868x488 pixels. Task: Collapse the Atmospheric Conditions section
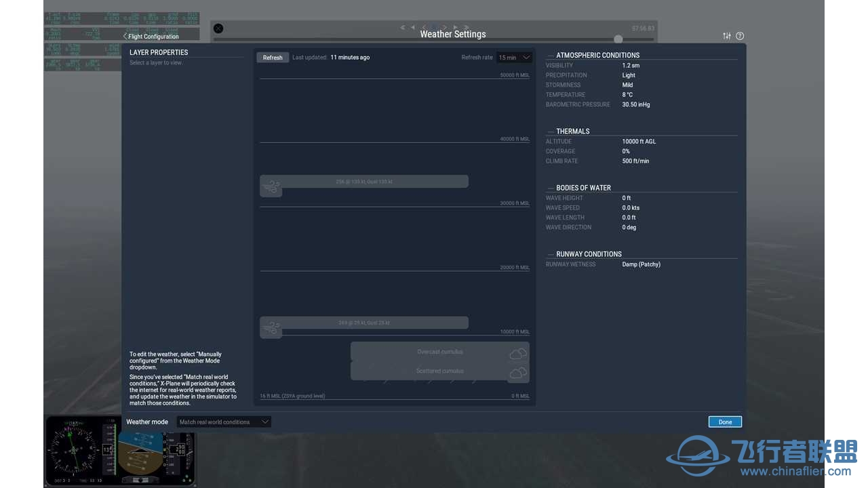coord(551,56)
